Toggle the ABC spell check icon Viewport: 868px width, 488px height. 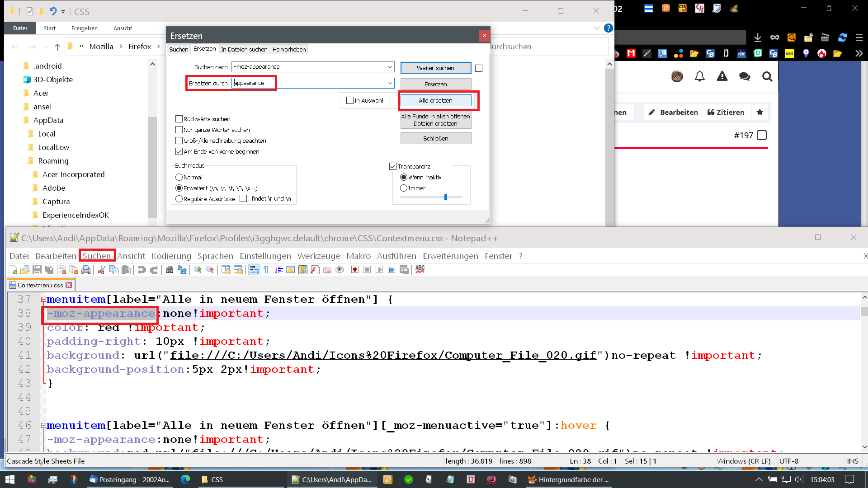[x=420, y=270]
